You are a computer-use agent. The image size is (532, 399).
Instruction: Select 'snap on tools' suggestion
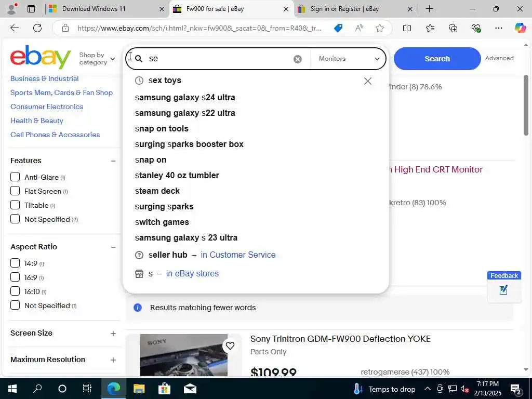[x=162, y=129]
